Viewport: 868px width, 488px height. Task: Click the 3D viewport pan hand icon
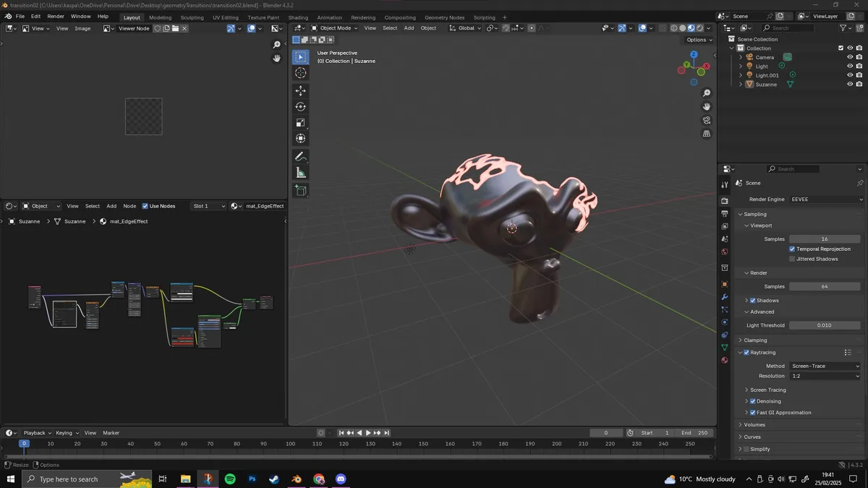coord(707,106)
